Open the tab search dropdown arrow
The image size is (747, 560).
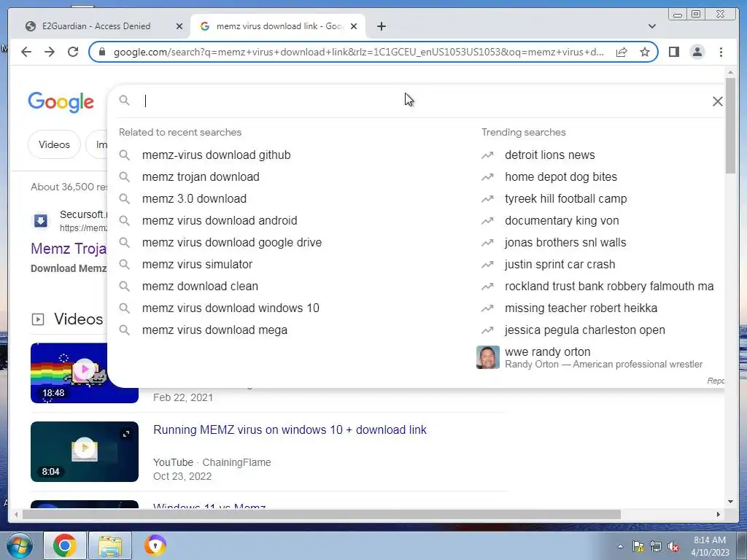coord(651,26)
